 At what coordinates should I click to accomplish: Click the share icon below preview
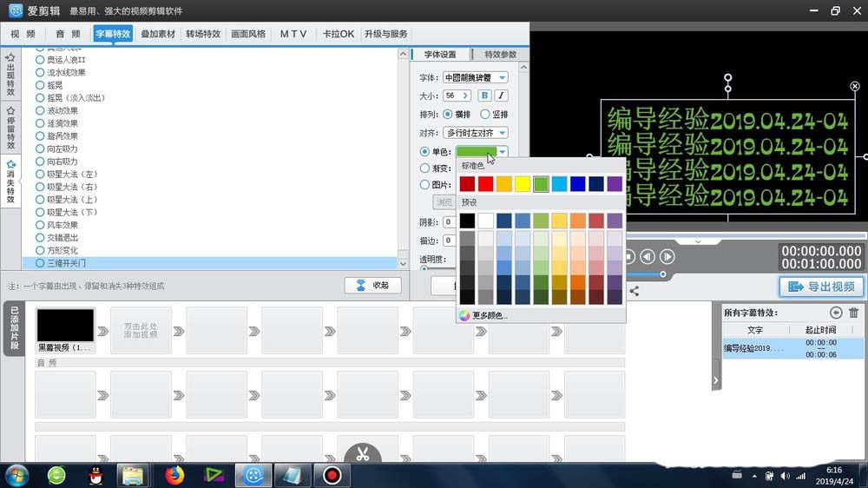click(635, 291)
